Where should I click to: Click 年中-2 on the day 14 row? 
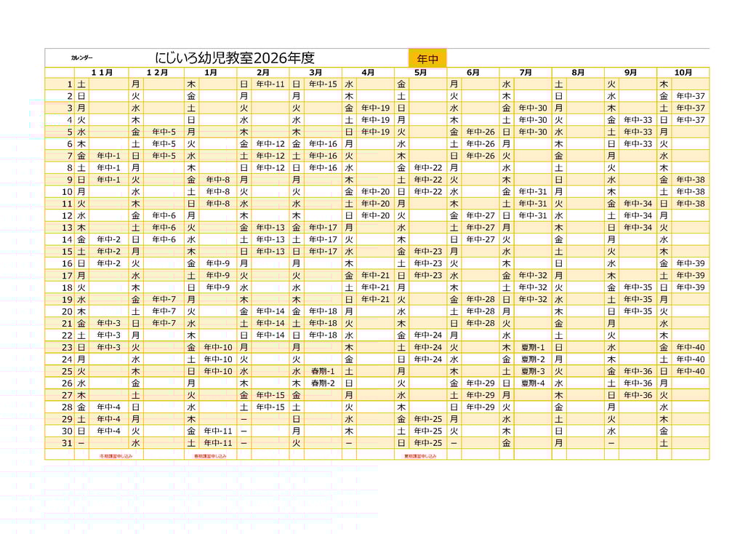[108, 240]
